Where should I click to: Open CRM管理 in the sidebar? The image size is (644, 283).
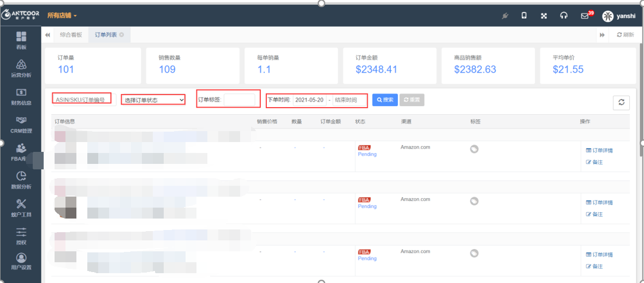coord(21,124)
